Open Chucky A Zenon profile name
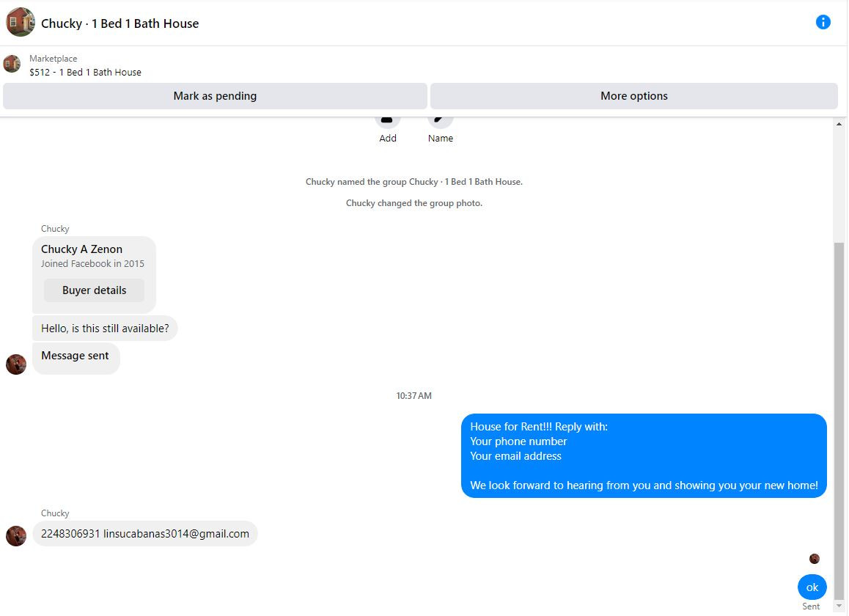 (82, 249)
